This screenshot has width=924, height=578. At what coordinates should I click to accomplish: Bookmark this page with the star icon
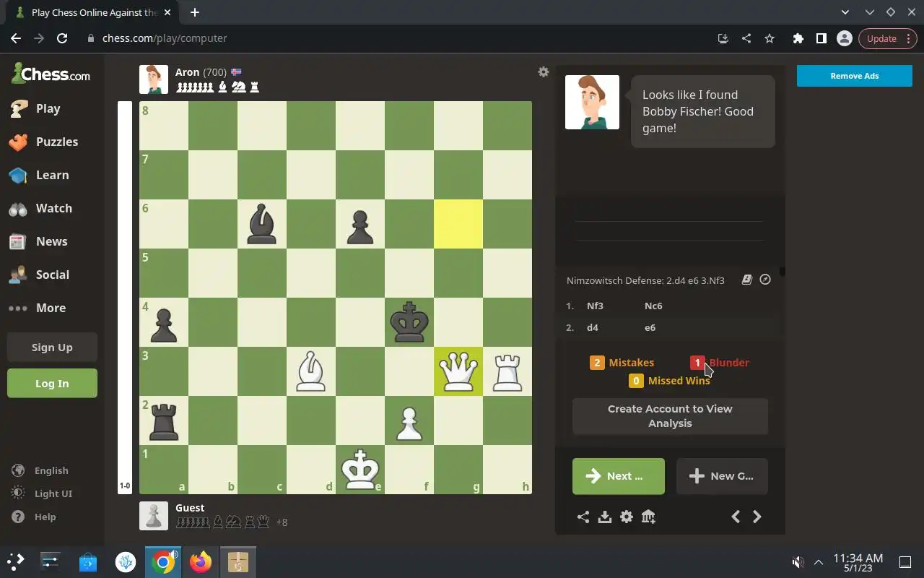[x=770, y=38]
